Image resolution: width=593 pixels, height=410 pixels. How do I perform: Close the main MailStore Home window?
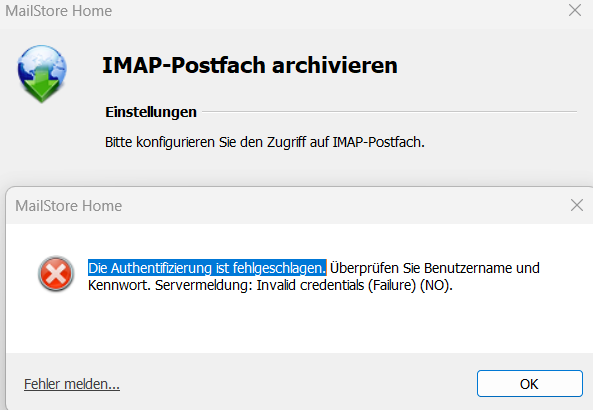[575, 10]
